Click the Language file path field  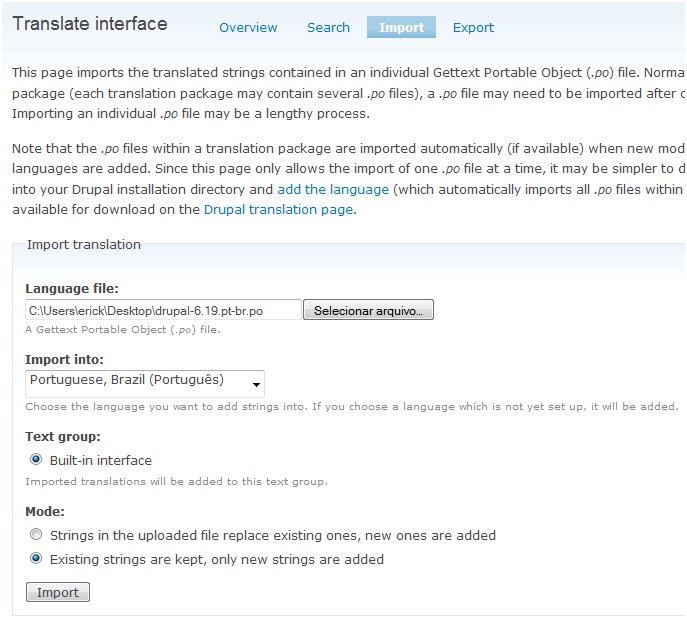(x=163, y=311)
